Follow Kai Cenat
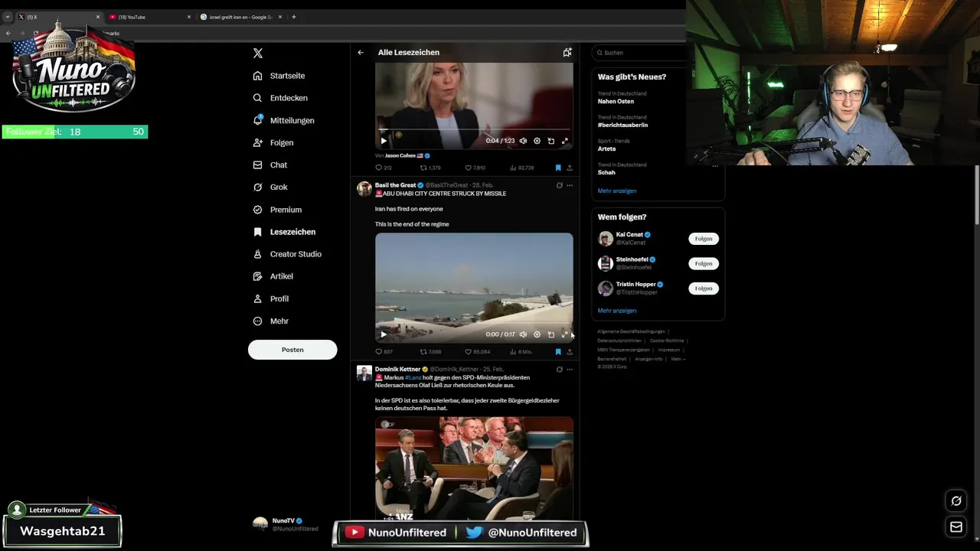The width and height of the screenshot is (980, 551). (x=704, y=239)
